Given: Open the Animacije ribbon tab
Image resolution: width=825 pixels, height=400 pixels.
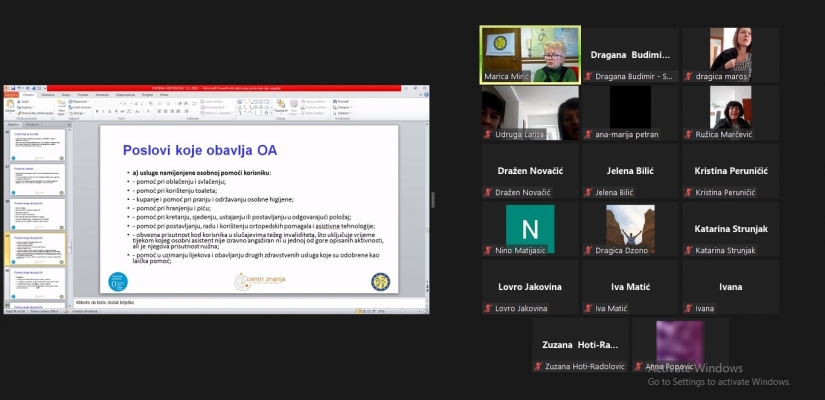Looking at the screenshot, I should click(102, 94).
